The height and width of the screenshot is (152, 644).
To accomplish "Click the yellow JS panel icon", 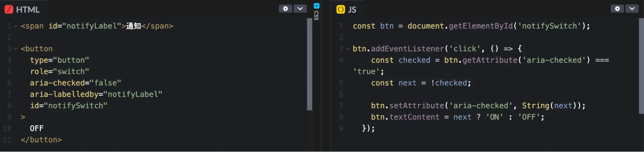I will [x=341, y=10].
